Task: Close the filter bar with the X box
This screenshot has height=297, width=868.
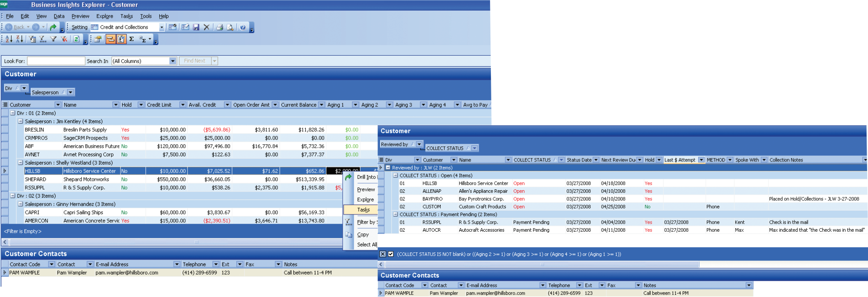Action: 383,254
